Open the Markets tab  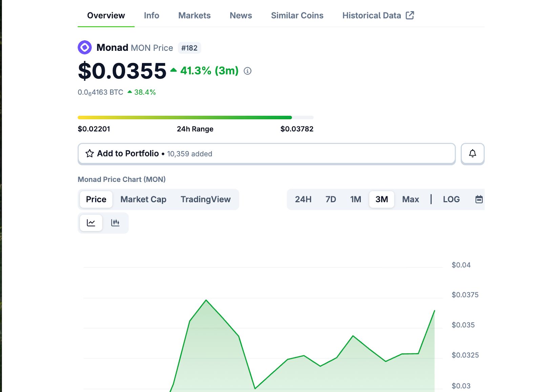[x=194, y=15]
